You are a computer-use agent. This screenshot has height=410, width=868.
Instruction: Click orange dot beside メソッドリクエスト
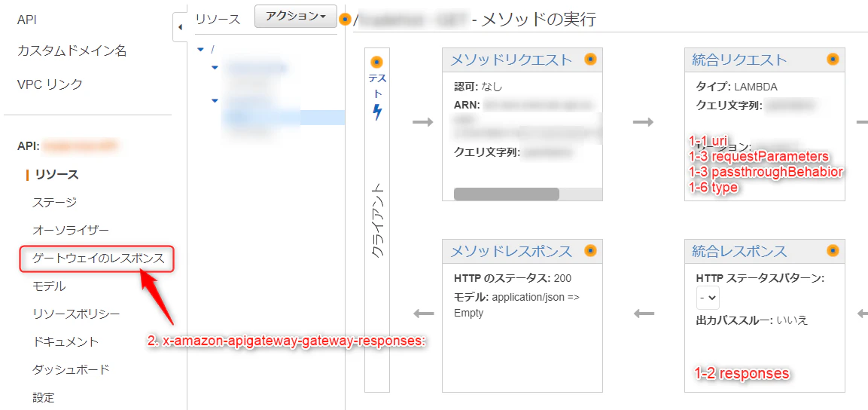(591, 60)
